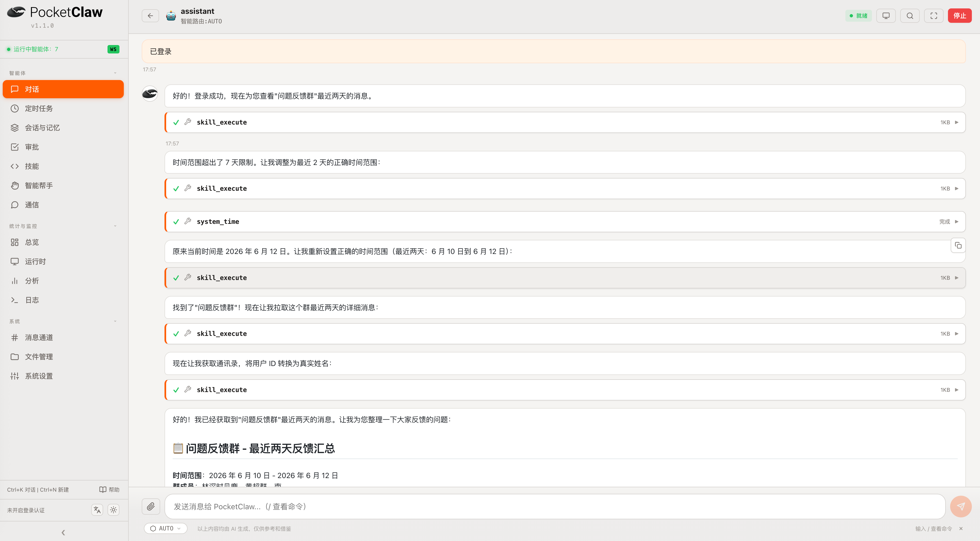Click the search magnifier icon

(910, 15)
